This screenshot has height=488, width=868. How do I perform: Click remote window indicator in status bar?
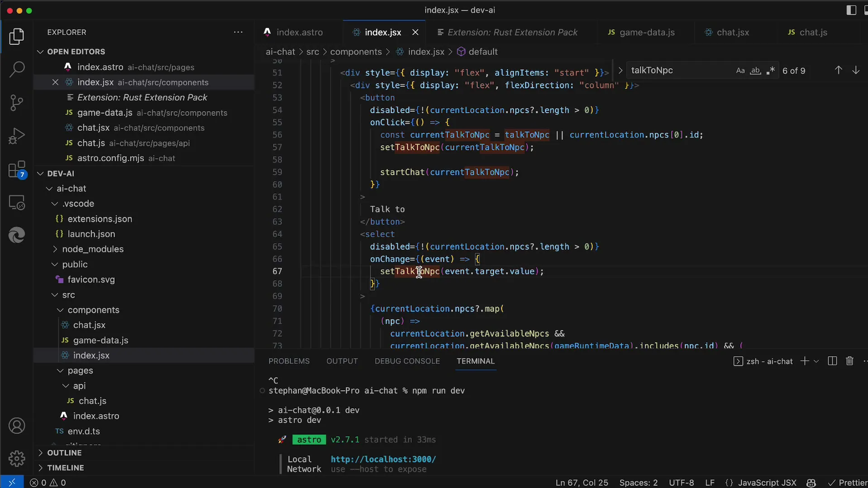(x=12, y=483)
